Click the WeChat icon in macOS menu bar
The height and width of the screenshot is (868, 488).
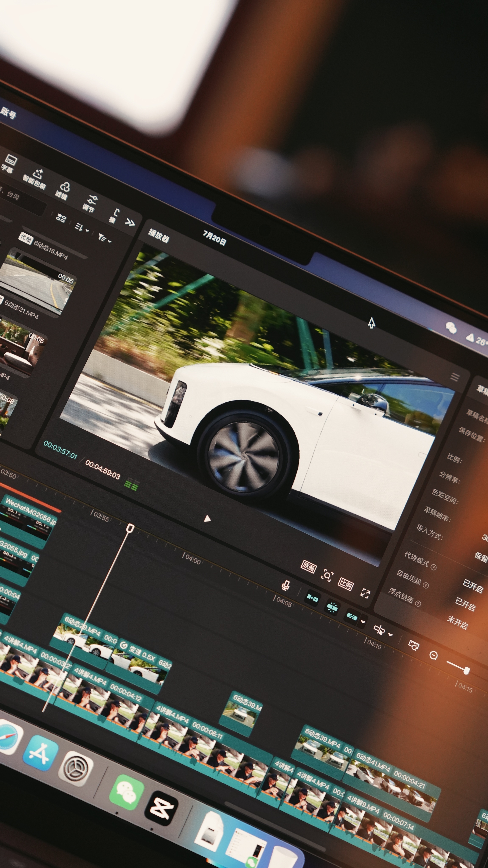[451, 327]
